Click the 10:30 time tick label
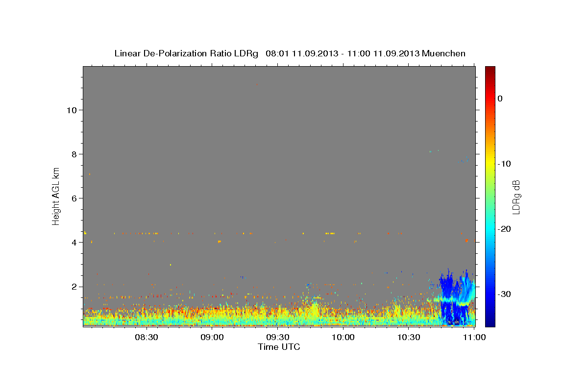This screenshot has width=588, height=392. 409,337
